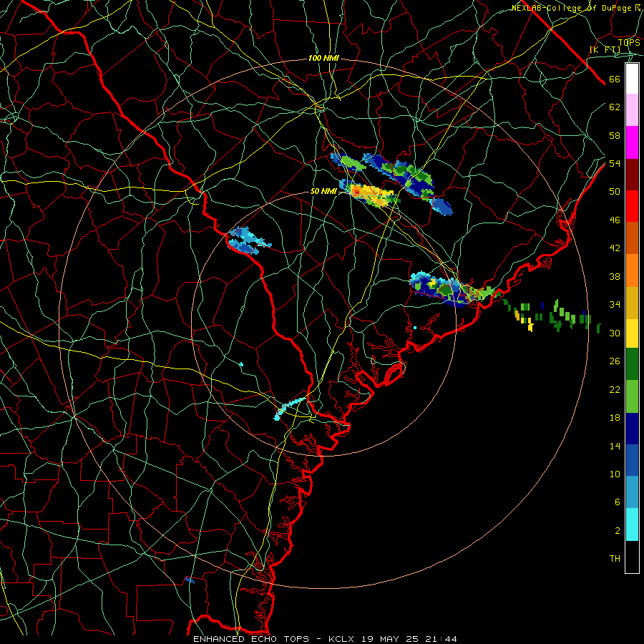Click the black TH threshold legend swatch
The image size is (644, 644).
[x=632, y=557]
